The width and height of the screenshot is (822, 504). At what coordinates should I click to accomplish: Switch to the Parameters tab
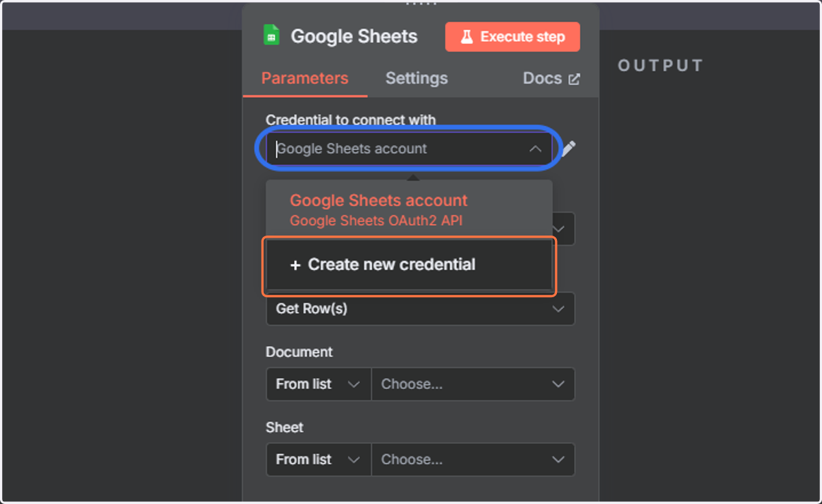305,79
